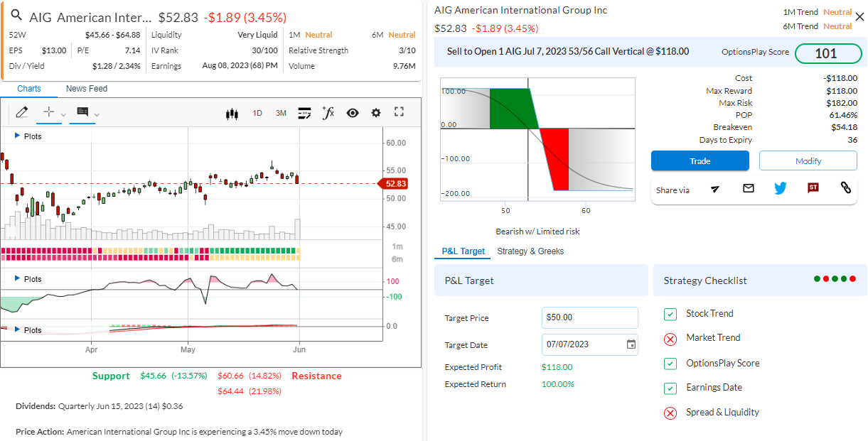Share the trade on Twitter
Image resolution: width=868 pixels, height=441 pixels.
(x=781, y=188)
